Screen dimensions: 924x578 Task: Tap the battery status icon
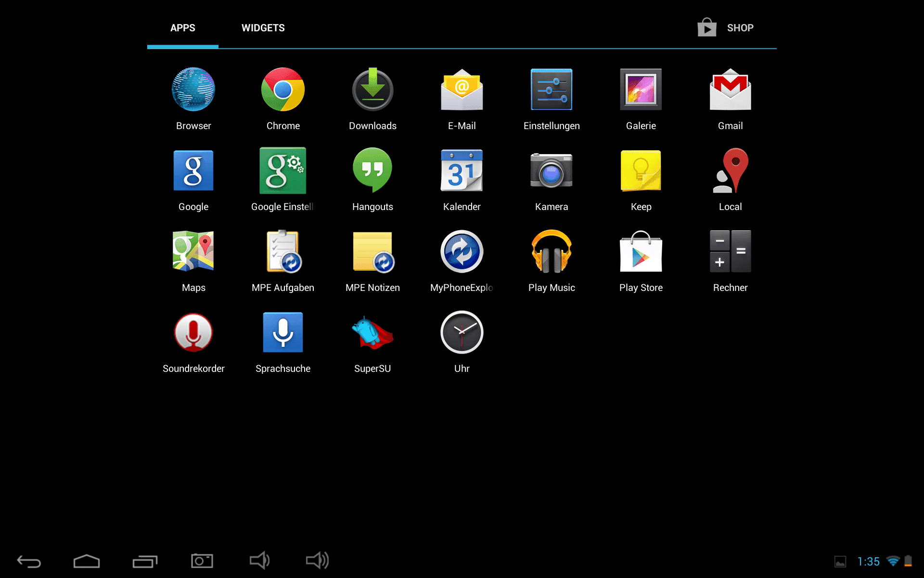(908, 561)
